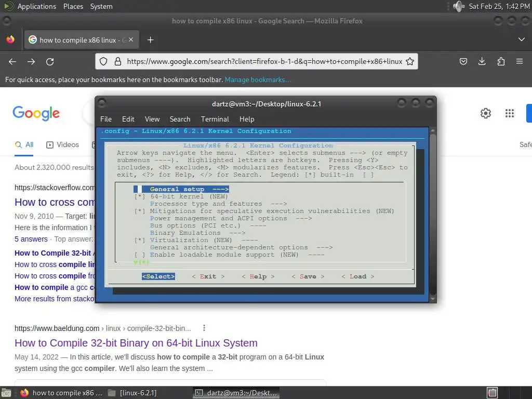Click show desktop icon in bottom panel
The image size is (532, 399).
[x=6, y=393]
